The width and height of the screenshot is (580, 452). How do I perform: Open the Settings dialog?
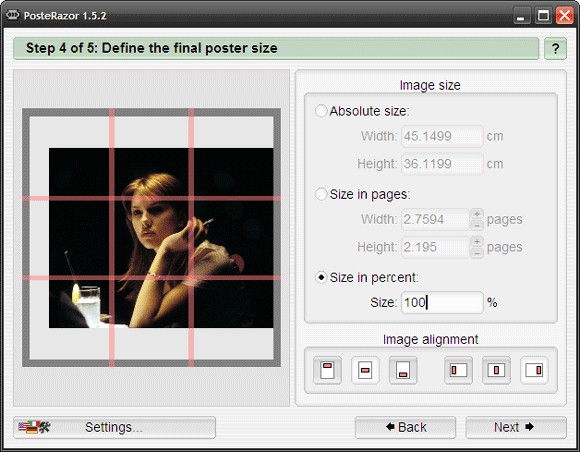(x=114, y=427)
